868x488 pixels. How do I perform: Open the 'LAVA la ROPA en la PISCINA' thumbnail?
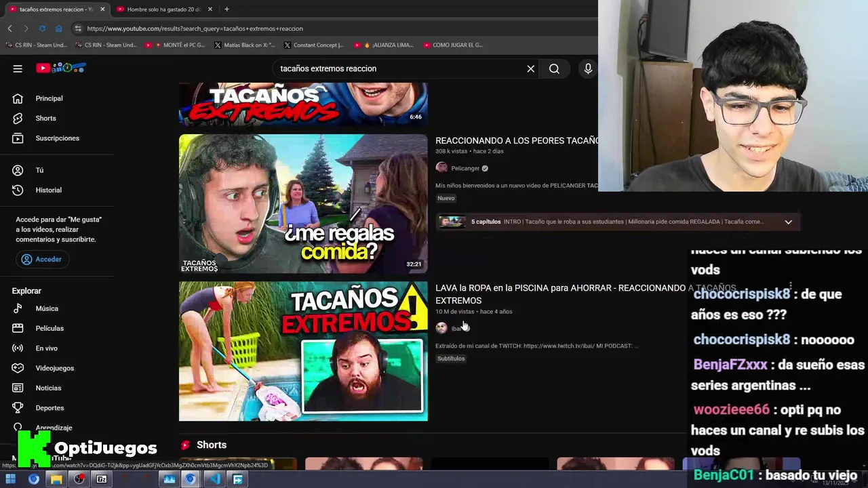pyautogui.click(x=303, y=351)
